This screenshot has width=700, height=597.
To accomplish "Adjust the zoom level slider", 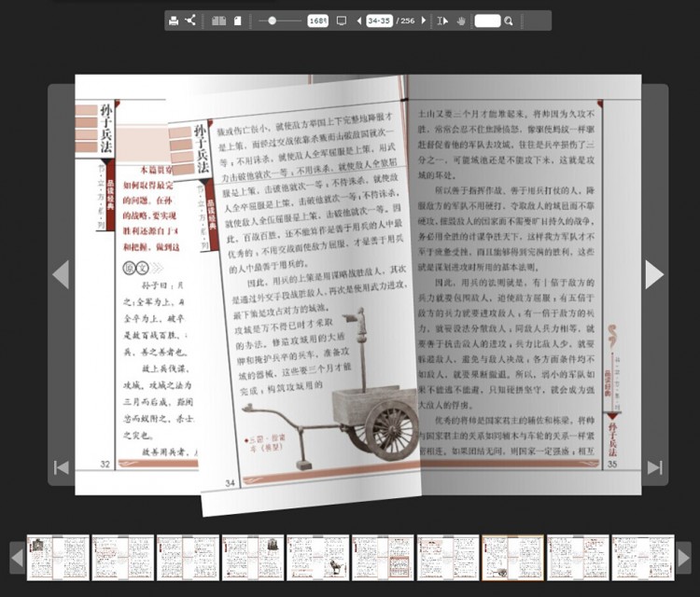I will click(272, 21).
